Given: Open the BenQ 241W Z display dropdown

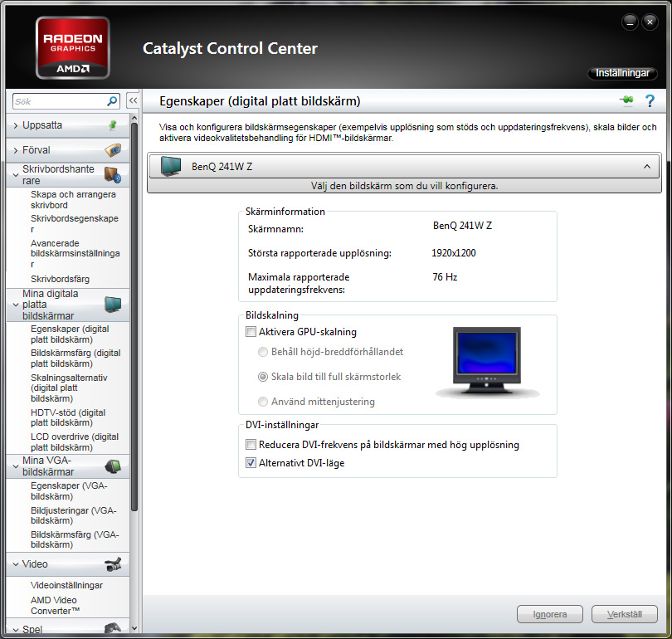Looking at the screenshot, I should point(404,166).
